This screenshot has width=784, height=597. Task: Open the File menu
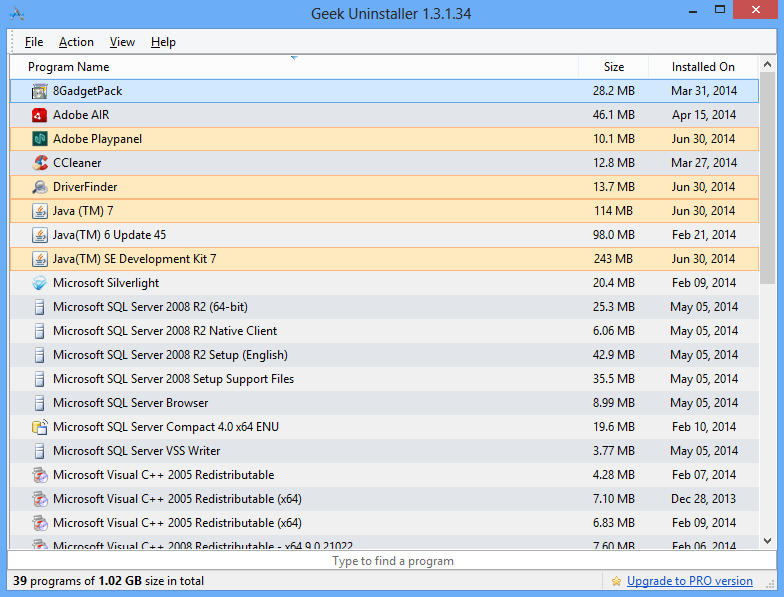34,42
